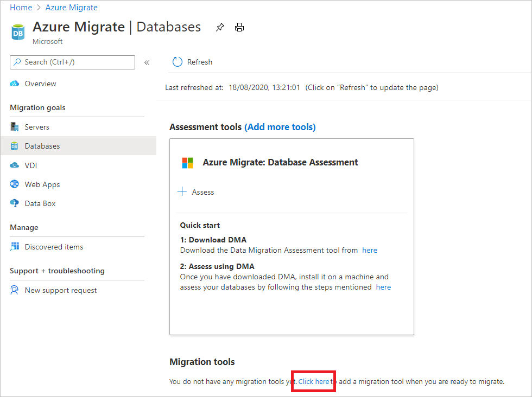Click the Discovered items grid icon

pos(15,246)
